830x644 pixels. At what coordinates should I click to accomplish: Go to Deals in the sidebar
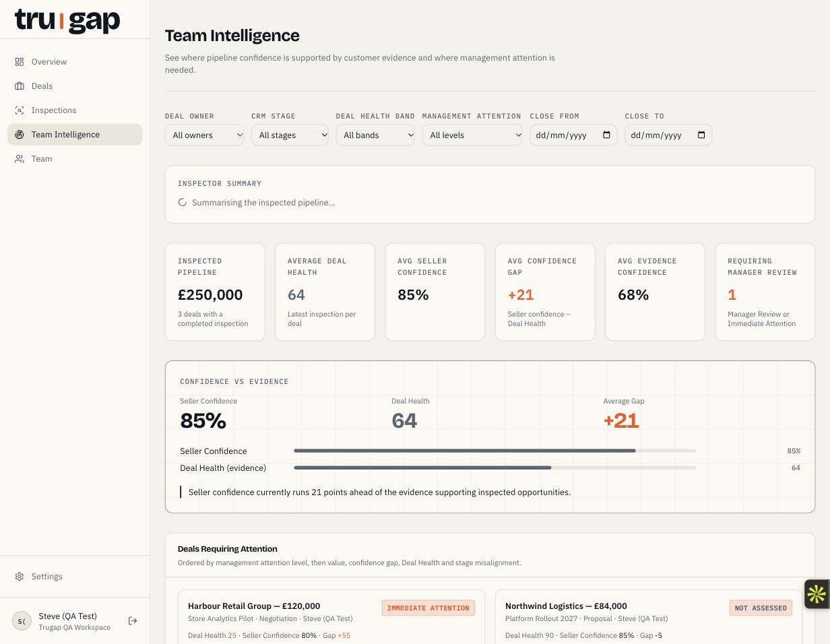coord(75,86)
